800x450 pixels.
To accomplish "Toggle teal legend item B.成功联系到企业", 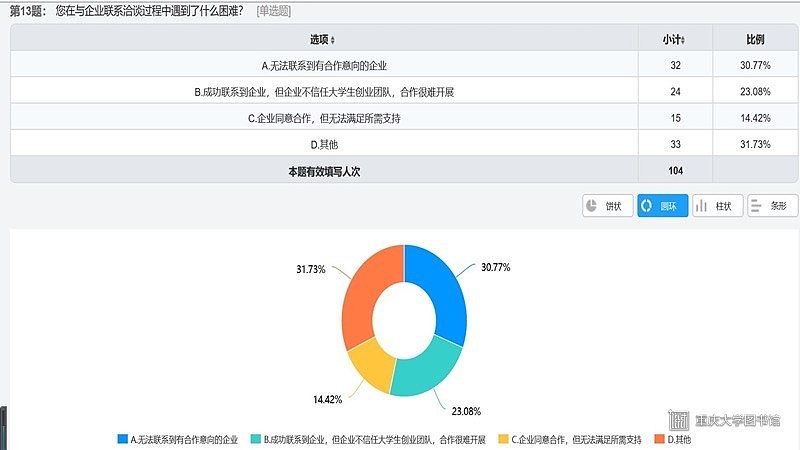I will coord(368,439).
